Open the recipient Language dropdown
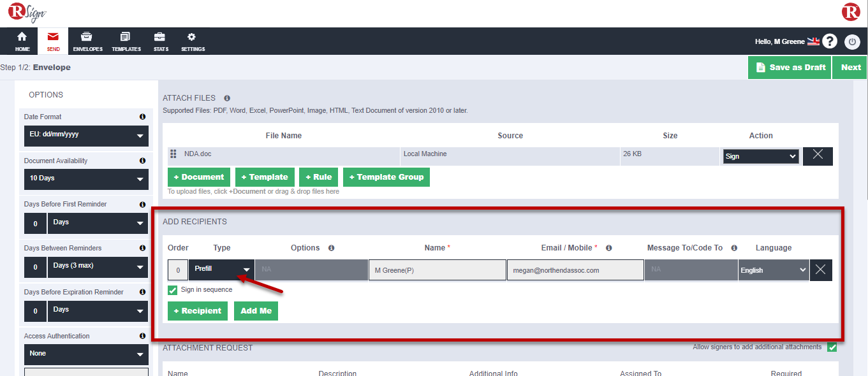This screenshot has width=868, height=376. point(774,270)
